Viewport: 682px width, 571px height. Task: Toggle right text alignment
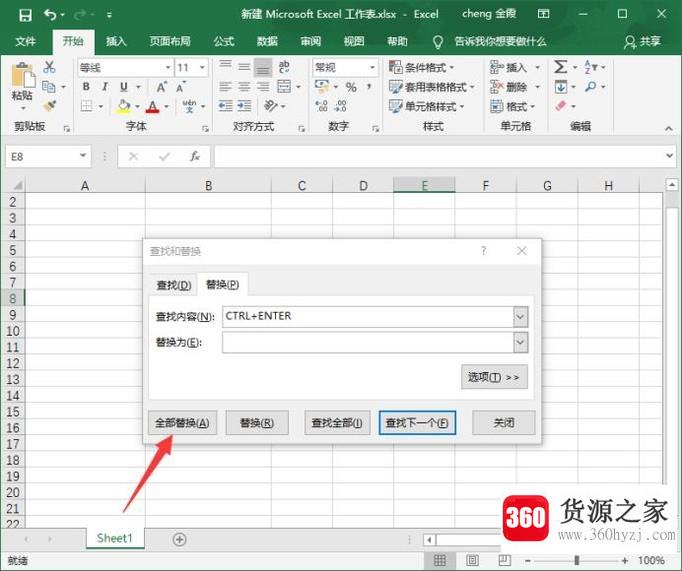tap(263, 87)
